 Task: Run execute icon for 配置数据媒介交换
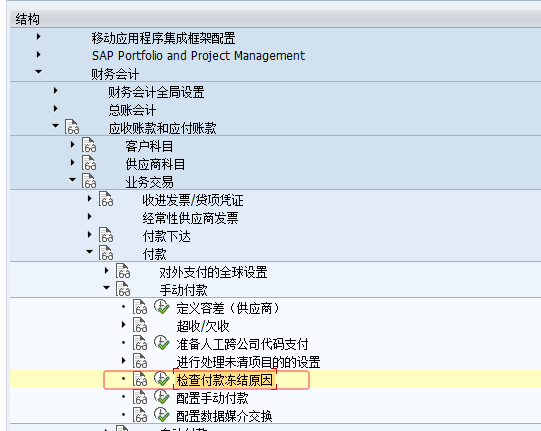point(161,415)
